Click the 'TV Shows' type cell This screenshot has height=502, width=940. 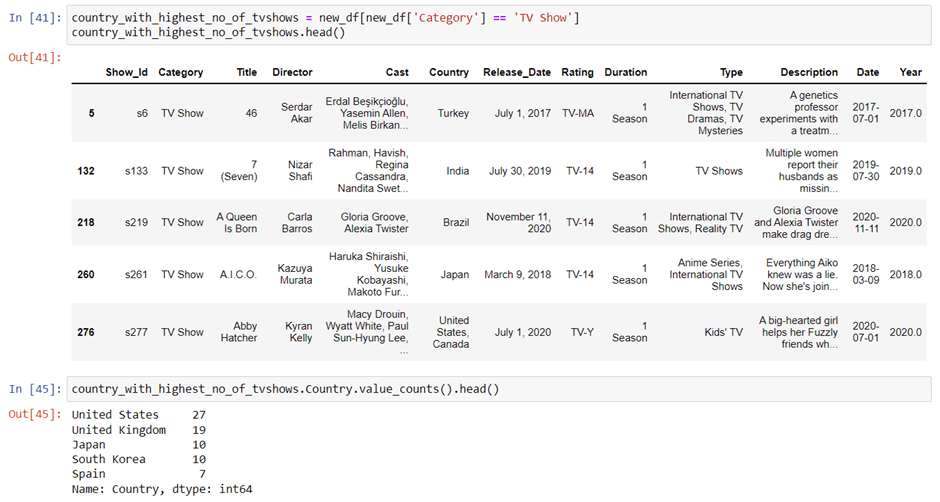(719, 171)
